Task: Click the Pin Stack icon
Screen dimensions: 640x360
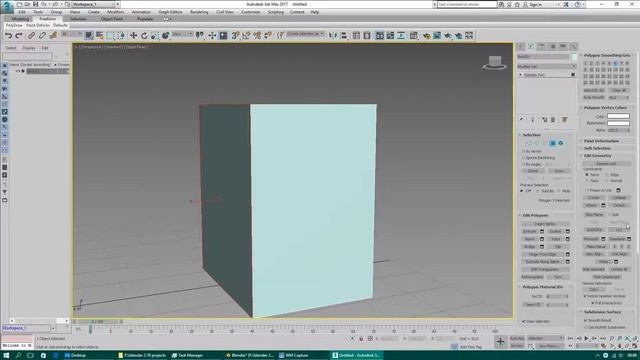Action: click(x=521, y=120)
